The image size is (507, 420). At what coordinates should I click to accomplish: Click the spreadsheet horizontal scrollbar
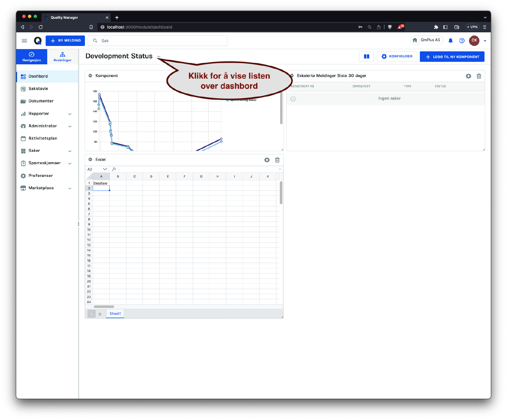pyautogui.click(x=104, y=307)
